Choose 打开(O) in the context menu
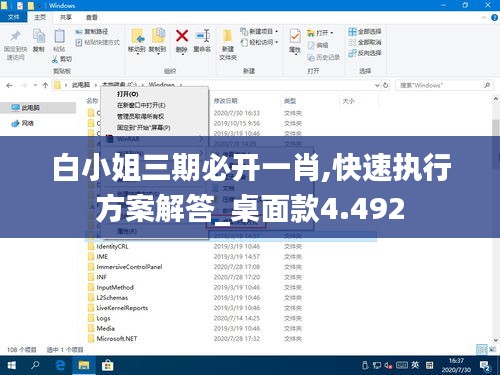The height and width of the screenshot is (375, 500). 127,94
